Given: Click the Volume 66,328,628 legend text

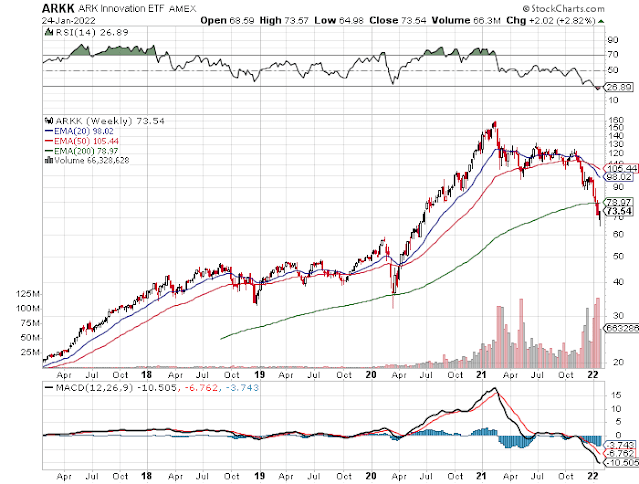Looking at the screenshot, I should (92, 161).
